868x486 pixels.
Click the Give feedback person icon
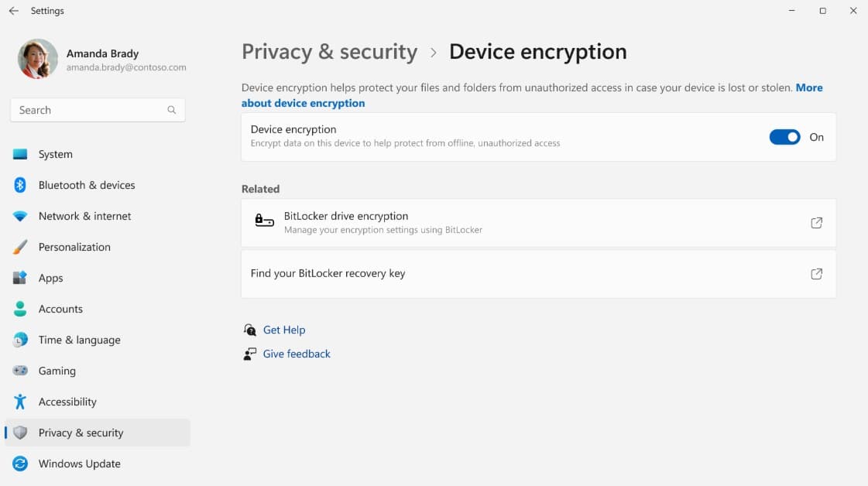coord(249,354)
